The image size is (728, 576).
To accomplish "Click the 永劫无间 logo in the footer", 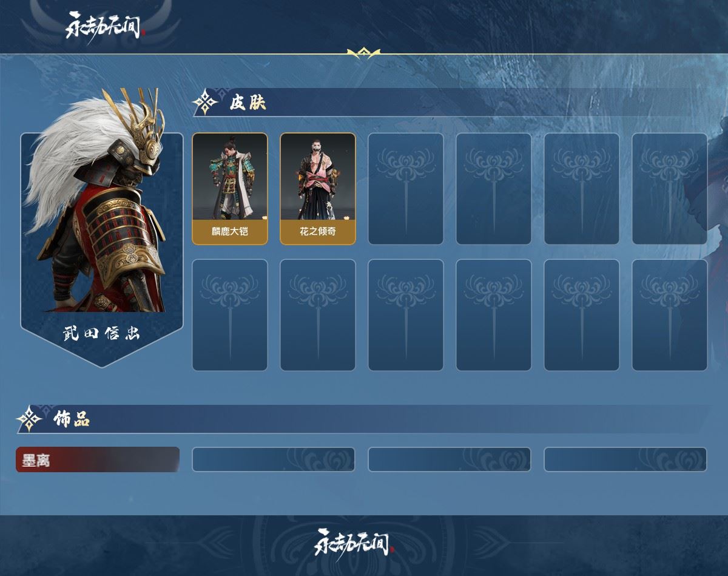I will [x=354, y=542].
